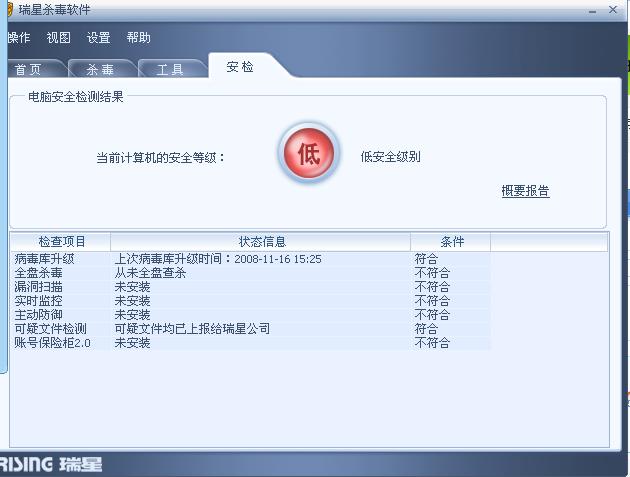This screenshot has height=477, width=630.
Task: Select the 账号保险柜2.0 row
Action: click(x=251, y=343)
